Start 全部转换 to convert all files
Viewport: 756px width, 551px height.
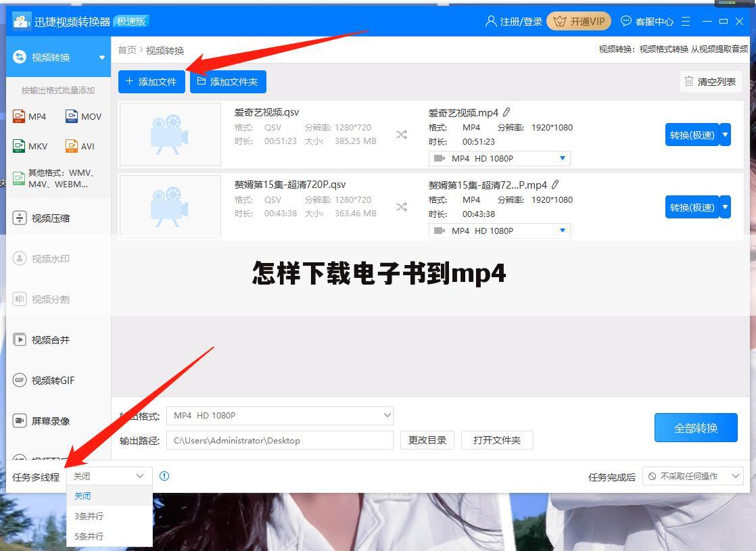[696, 427]
